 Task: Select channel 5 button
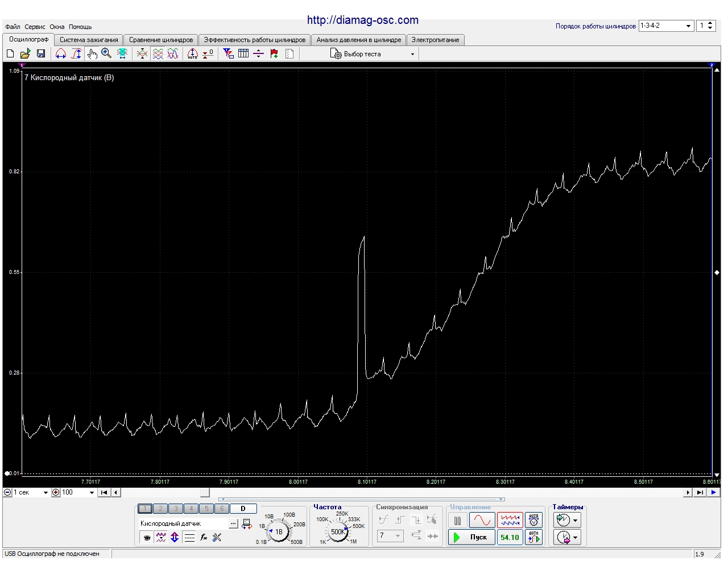206,509
